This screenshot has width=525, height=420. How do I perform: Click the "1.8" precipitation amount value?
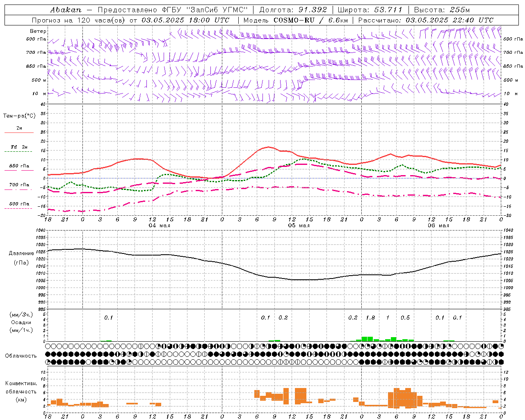pos(370,317)
